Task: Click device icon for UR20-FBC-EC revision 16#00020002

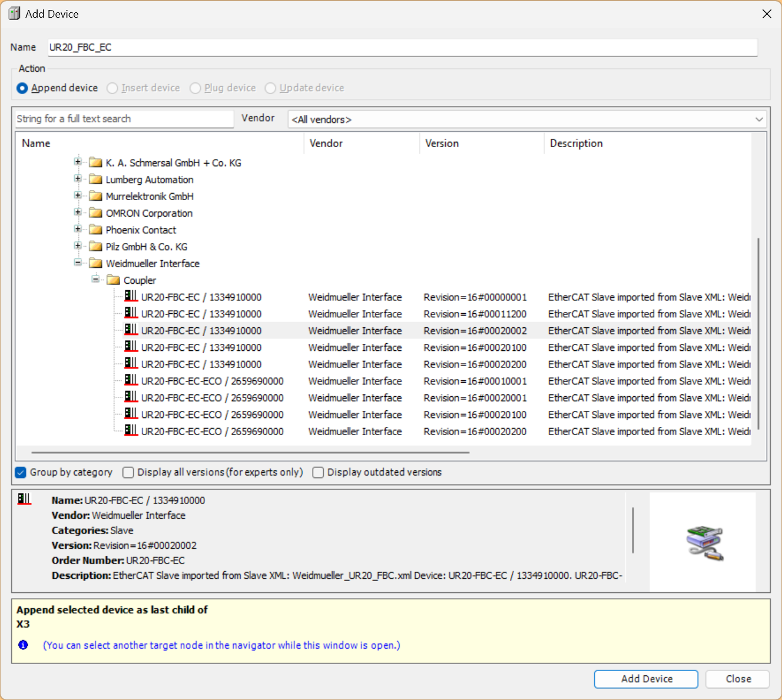Action: [131, 330]
